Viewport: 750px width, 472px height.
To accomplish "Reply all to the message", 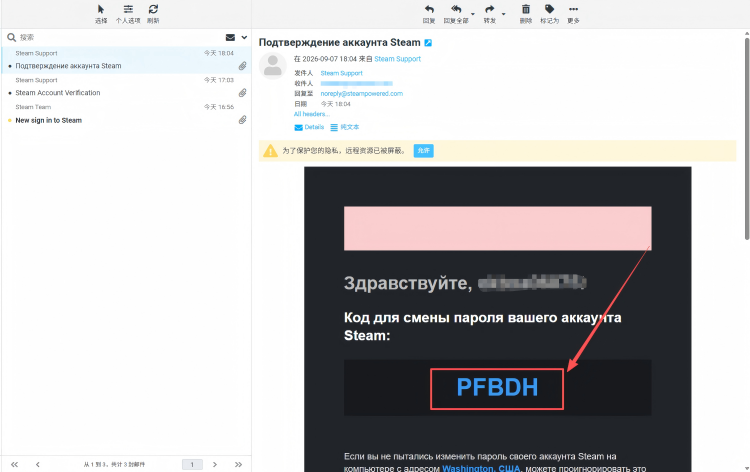I will 456,14.
